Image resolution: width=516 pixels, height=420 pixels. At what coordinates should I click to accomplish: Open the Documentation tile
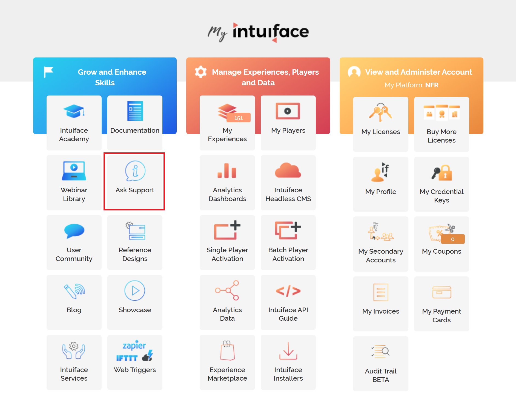click(135, 123)
